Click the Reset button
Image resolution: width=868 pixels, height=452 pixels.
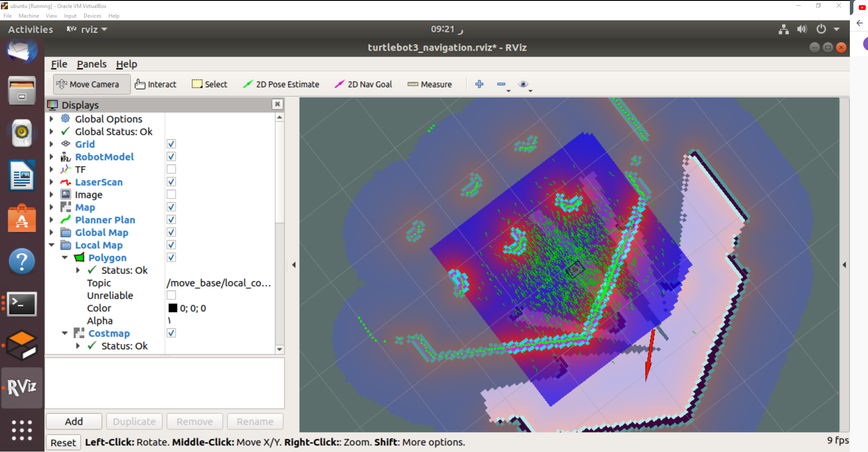63,442
